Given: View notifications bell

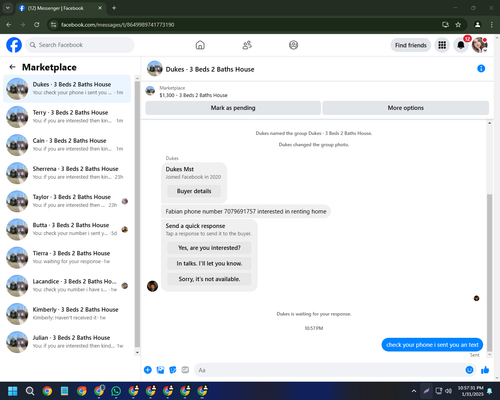Looking at the screenshot, I should click(461, 45).
